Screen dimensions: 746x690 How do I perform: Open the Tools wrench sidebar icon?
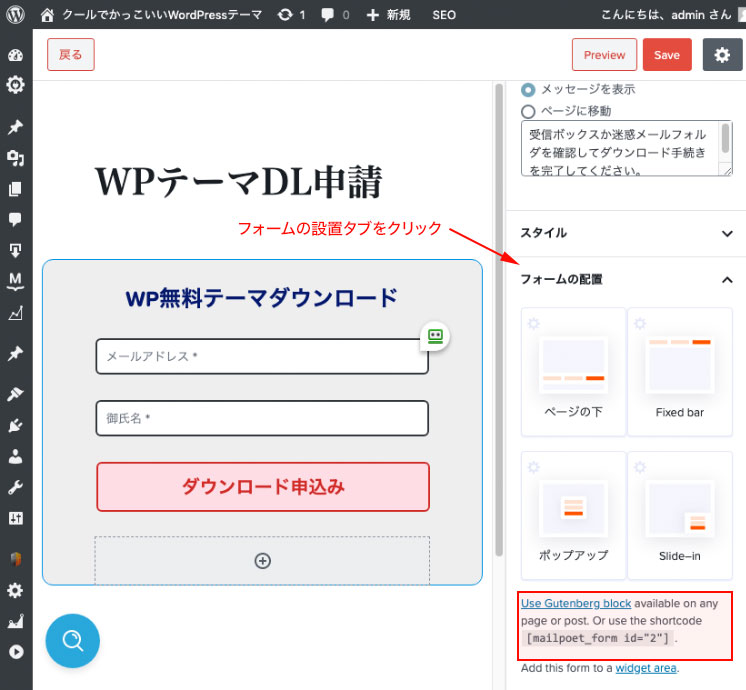click(15, 487)
